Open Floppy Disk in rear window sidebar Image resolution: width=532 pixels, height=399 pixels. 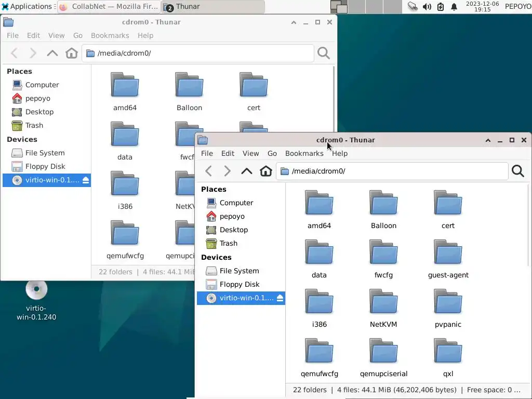coord(45,167)
